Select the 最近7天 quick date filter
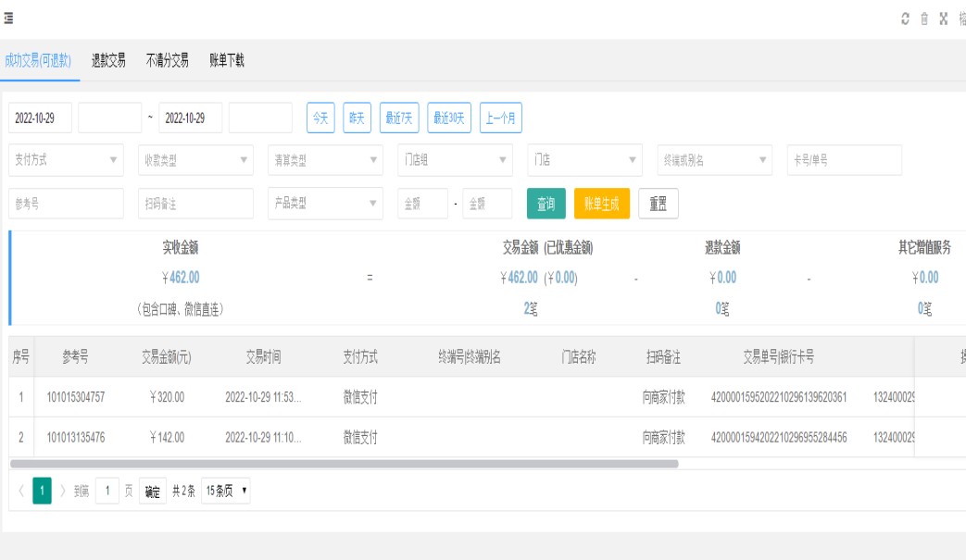 point(399,118)
